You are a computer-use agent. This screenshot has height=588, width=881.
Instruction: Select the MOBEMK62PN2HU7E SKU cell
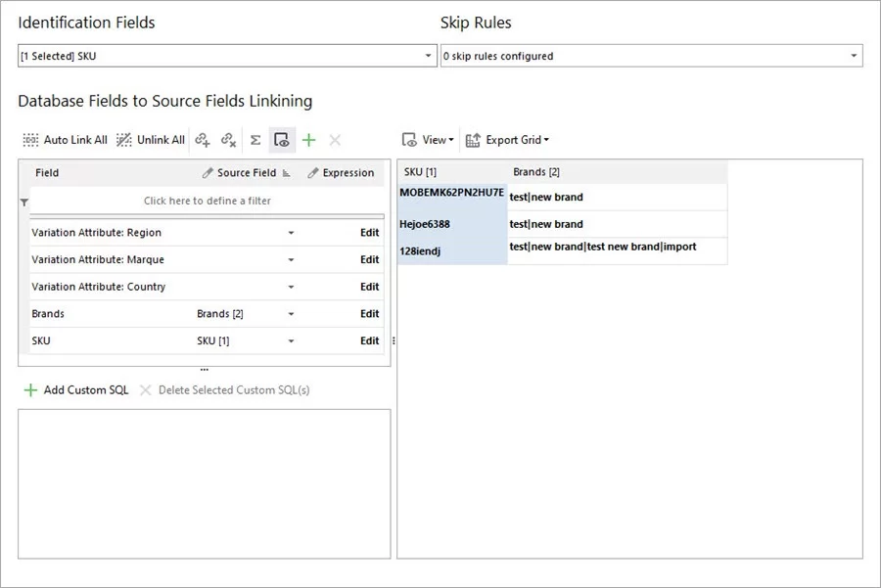[x=451, y=193]
